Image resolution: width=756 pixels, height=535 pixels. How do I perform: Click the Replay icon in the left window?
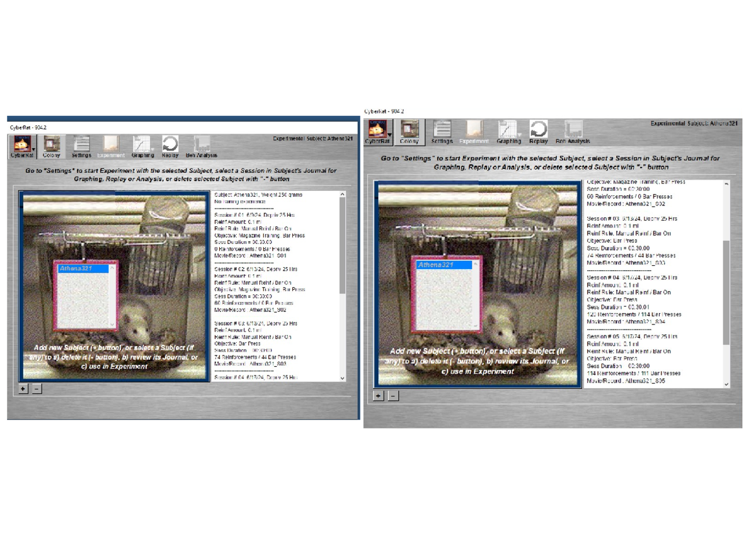coord(170,144)
